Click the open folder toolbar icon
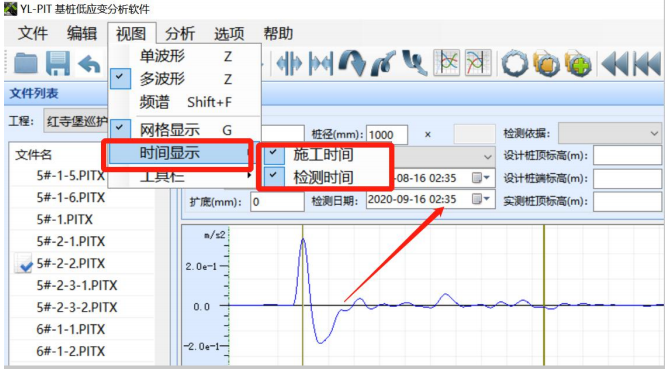This screenshot has height=370, width=667. pos(26,64)
